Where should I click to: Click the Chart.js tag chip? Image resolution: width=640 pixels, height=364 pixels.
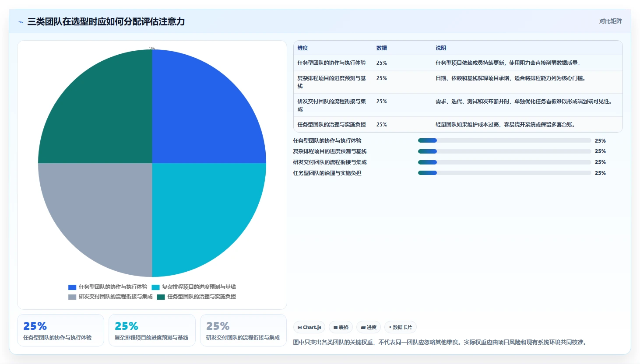(x=309, y=327)
